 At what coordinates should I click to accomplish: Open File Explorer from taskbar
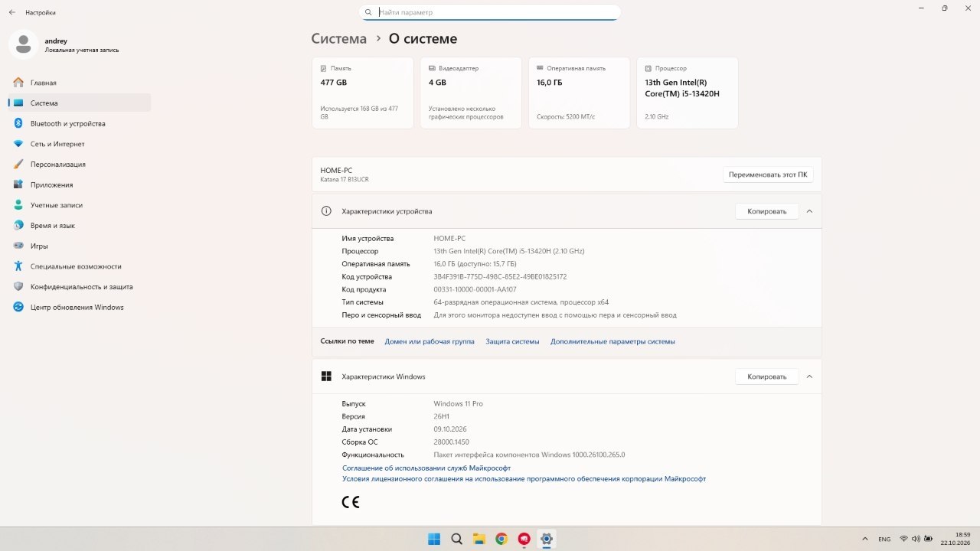(479, 539)
